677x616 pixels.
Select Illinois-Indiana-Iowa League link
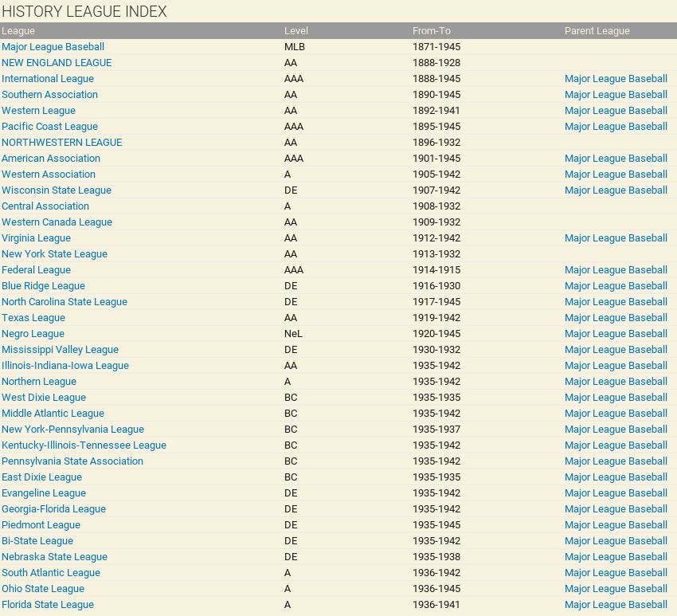point(65,367)
